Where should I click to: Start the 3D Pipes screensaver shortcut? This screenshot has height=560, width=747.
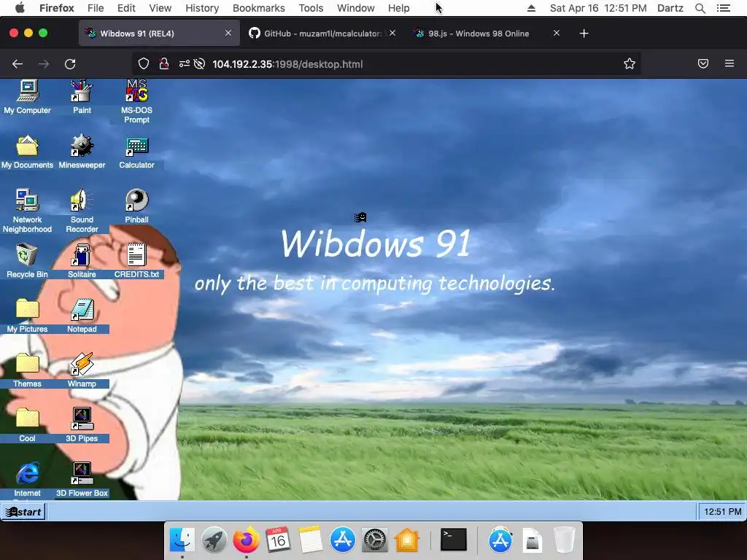(x=82, y=425)
